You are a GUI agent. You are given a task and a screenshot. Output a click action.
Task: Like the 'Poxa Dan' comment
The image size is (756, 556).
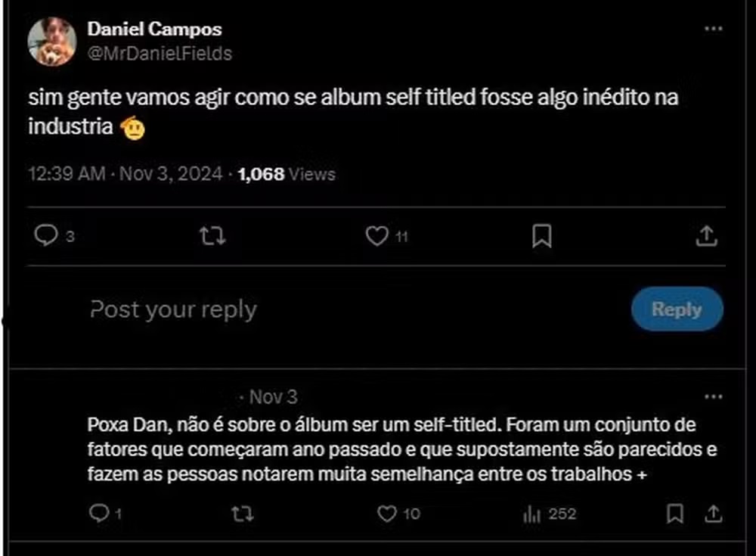tap(387, 514)
